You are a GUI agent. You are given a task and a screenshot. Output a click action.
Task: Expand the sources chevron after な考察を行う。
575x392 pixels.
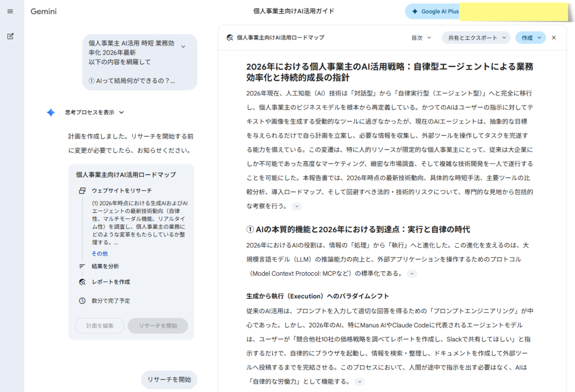[297, 207]
